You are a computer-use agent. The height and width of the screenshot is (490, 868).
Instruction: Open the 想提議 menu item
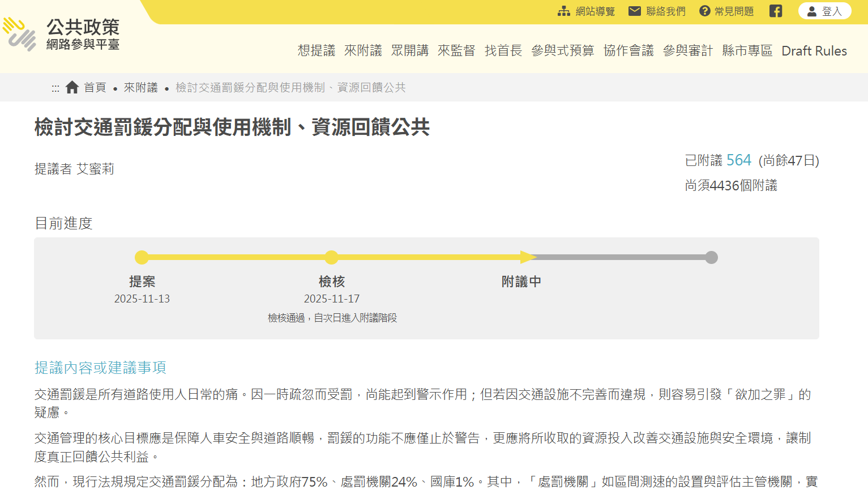coord(315,50)
